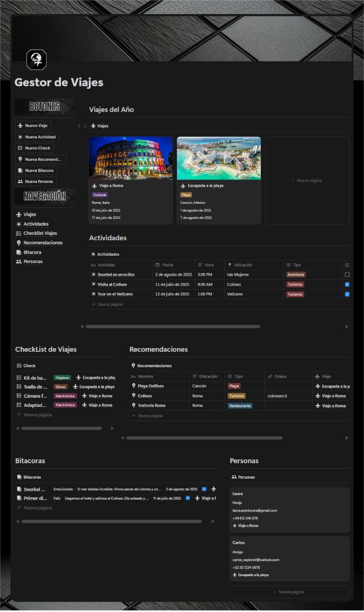Click the Nueva Persona button

35,182
